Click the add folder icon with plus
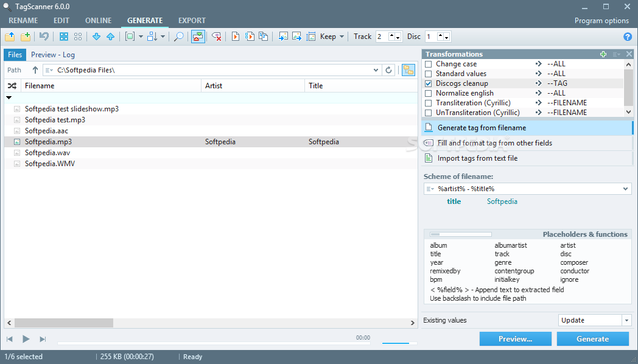 26,37
